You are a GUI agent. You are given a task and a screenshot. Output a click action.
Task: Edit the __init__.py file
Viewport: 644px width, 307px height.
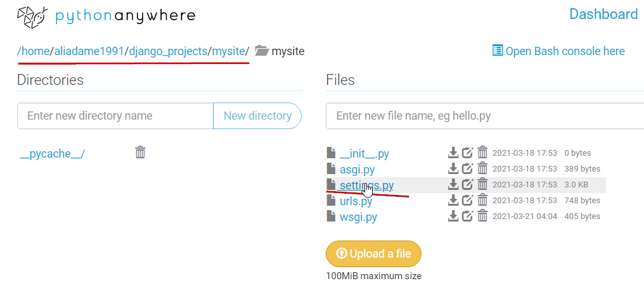coord(467,153)
